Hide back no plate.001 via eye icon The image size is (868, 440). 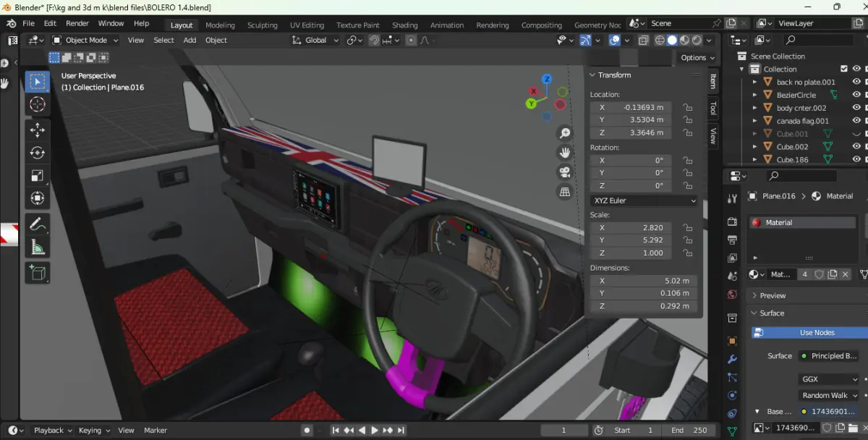[856, 82]
